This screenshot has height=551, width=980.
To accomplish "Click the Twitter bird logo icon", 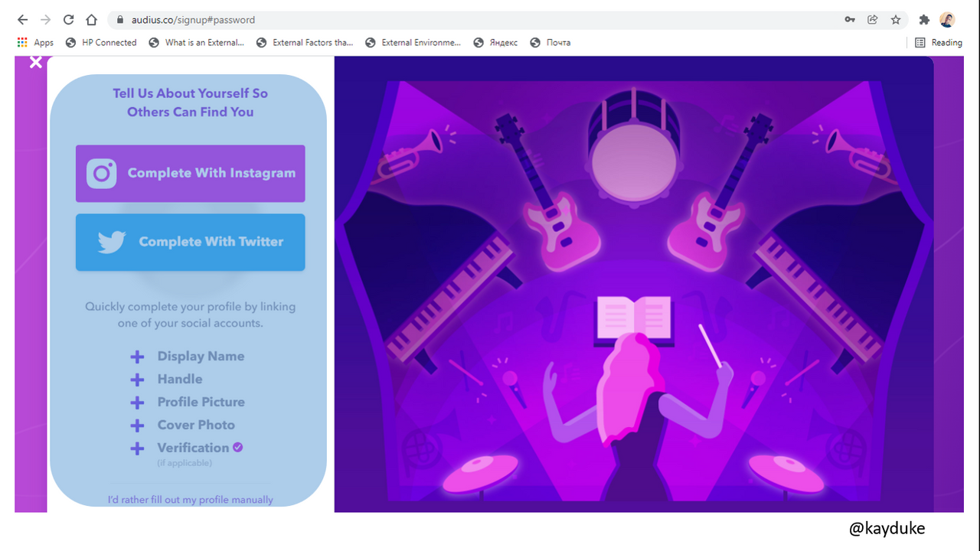I will (112, 243).
